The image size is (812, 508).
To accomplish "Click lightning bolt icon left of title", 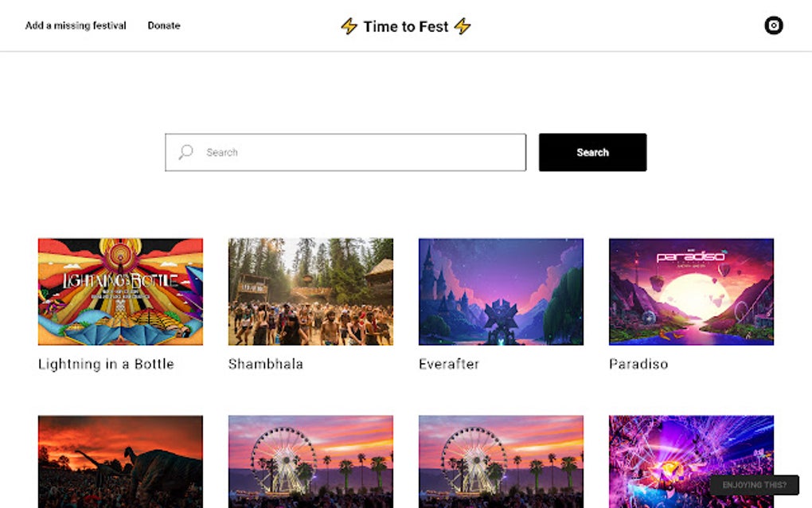I will click(349, 26).
